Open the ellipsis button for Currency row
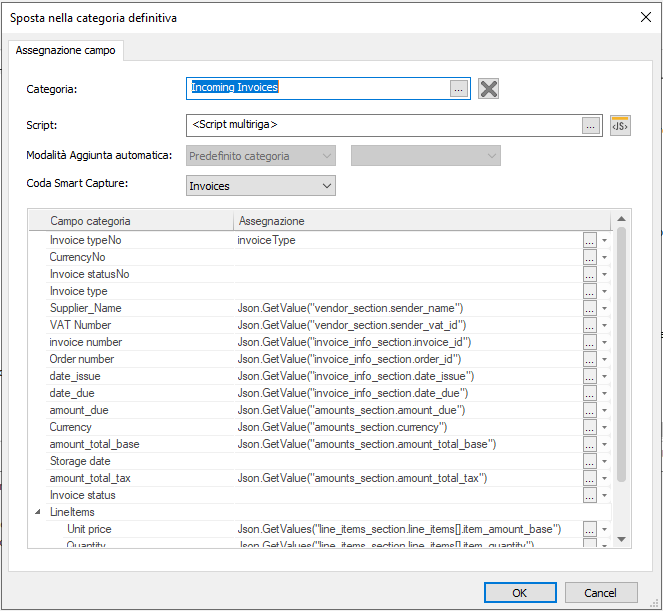The width and height of the screenshot is (663, 611). point(590,427)
